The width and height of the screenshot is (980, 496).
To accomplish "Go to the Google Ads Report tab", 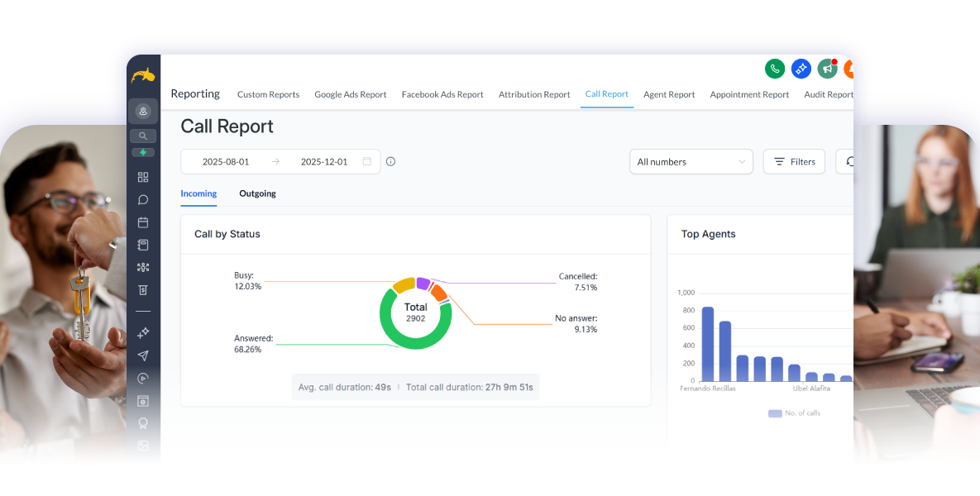I will (x=350, y=94).
